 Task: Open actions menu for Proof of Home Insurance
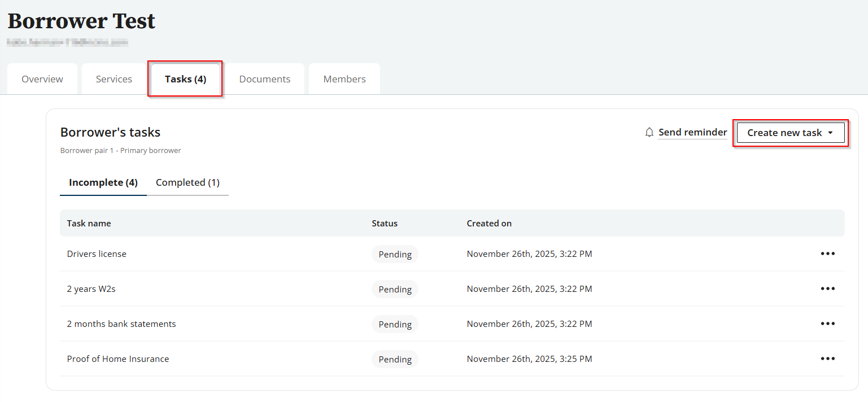click(x=828, y=359)
